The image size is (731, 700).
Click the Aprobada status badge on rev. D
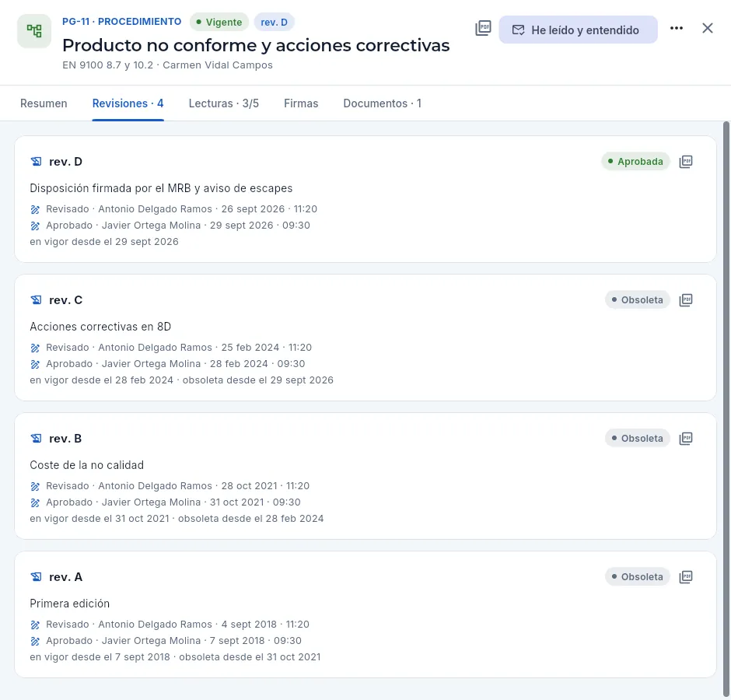[635, 161]
